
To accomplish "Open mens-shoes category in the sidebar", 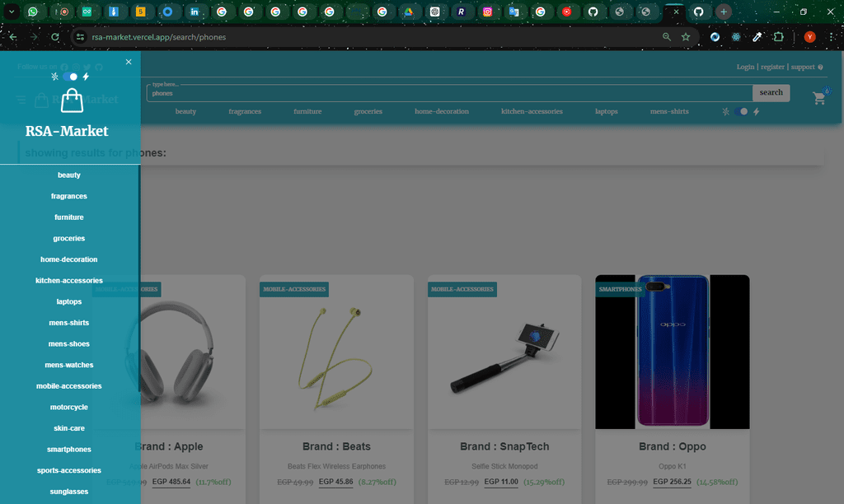I will click(69, 343).
